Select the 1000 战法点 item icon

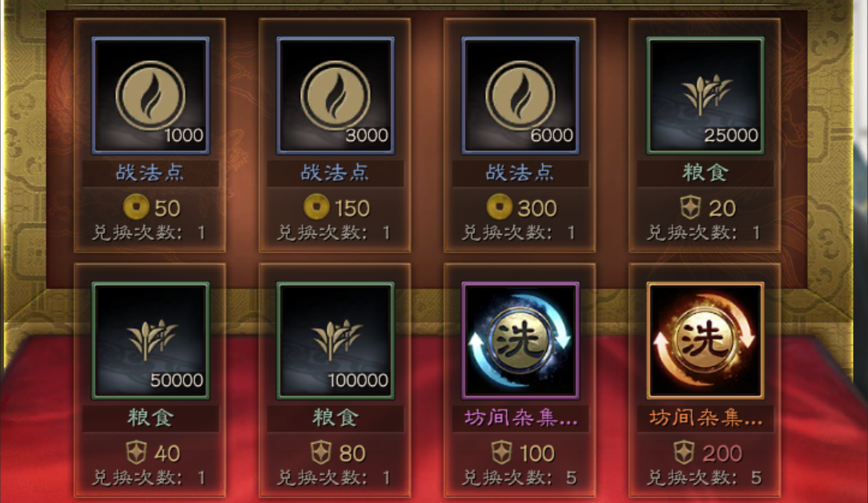tap(150, 95)
